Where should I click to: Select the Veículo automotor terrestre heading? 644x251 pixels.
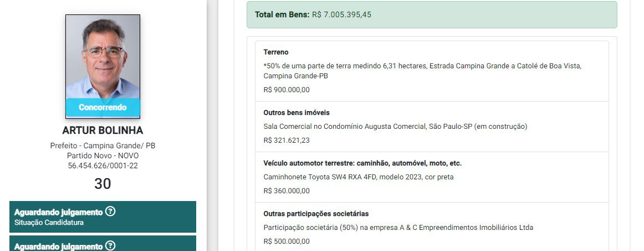tap(362, 163)
